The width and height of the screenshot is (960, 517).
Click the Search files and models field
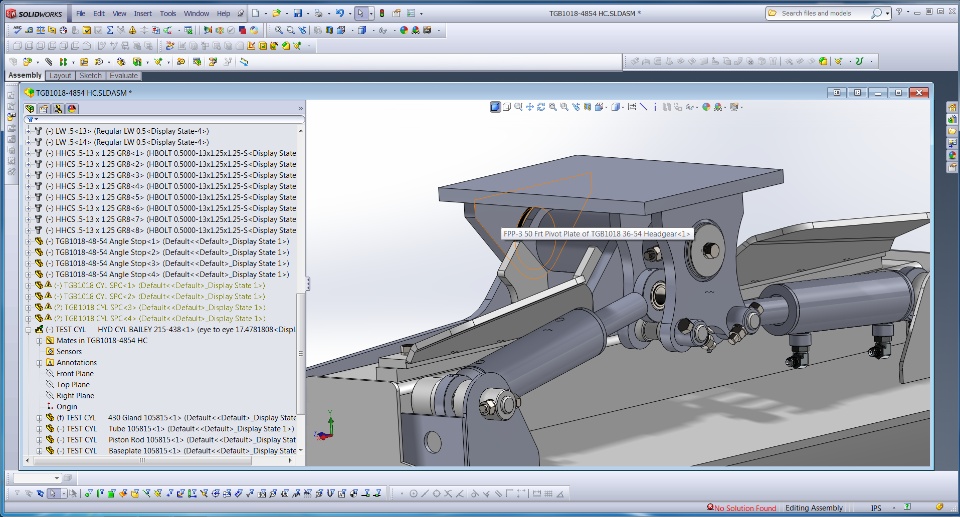(x=820, y=14)
